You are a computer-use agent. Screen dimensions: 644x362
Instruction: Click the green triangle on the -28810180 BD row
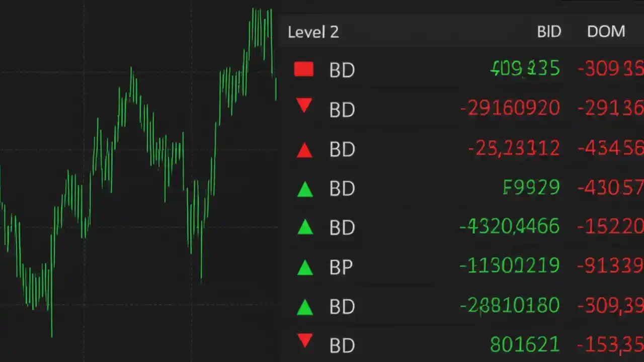pyautogui.click(x=305, y=307)
